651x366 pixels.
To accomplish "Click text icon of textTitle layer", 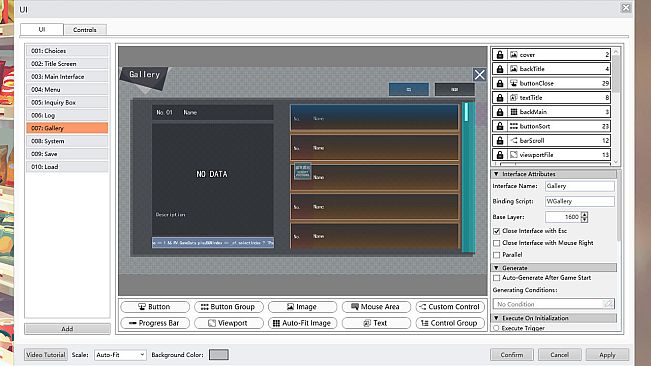I will click(514, 98).
